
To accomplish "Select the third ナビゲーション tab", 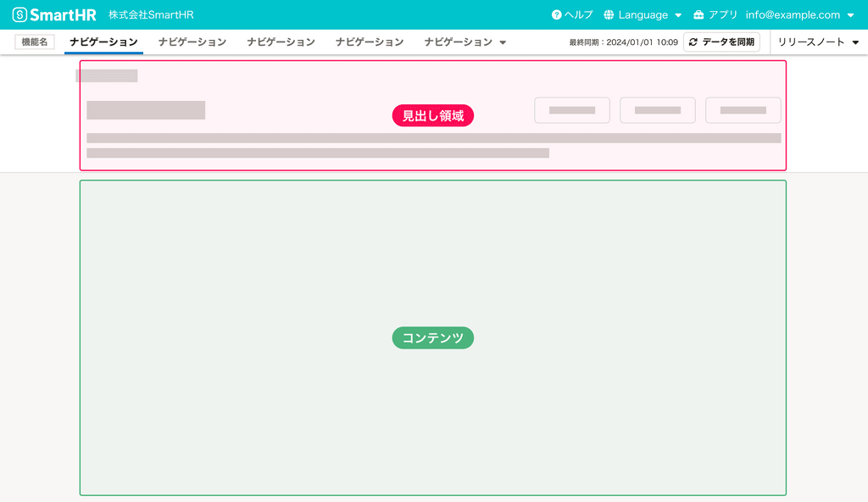I will 281,40.
